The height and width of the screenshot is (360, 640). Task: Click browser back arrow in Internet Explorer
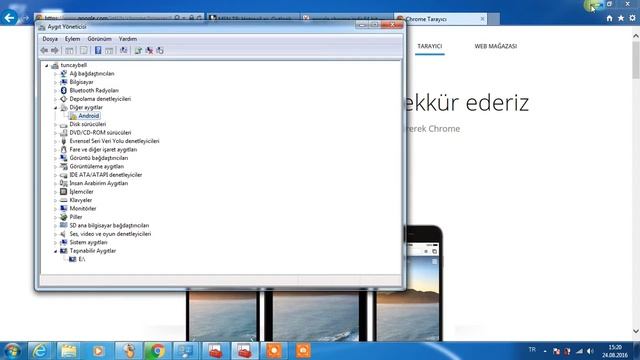(9, 18)
